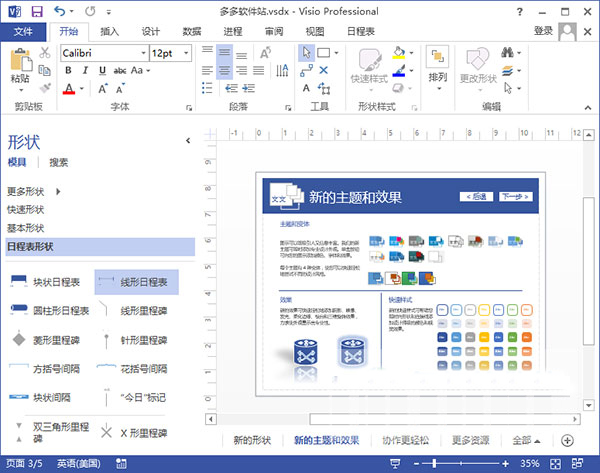Toggle Strikethrough formatting
This screenshot has width=600, height=473.
(x=120, y=70)
